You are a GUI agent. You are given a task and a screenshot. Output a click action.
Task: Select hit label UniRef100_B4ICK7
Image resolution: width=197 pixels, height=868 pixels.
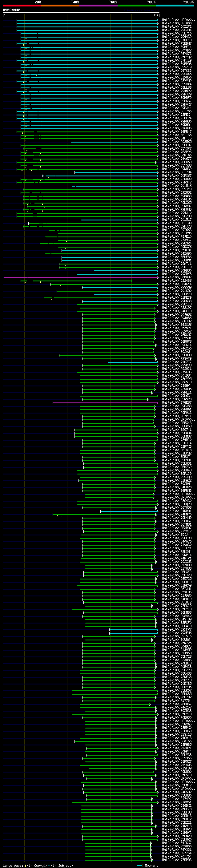click(177, 843)
